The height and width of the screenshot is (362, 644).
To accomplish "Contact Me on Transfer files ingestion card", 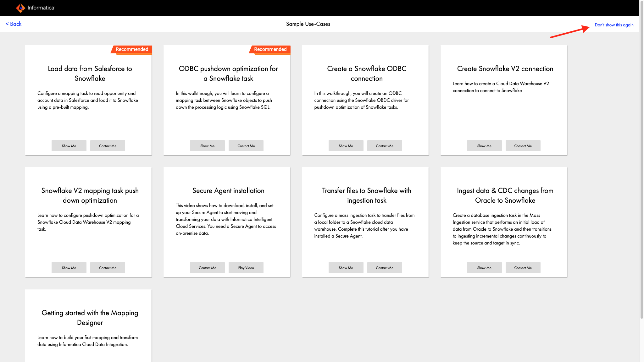I will point(384,268).
